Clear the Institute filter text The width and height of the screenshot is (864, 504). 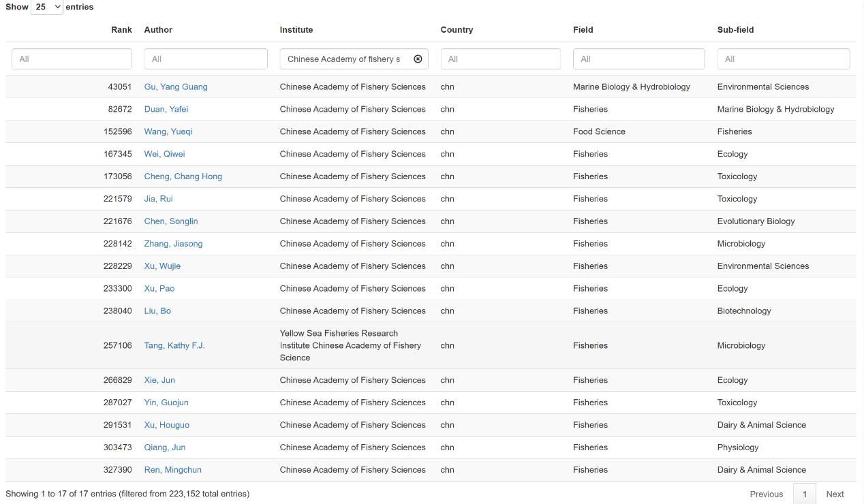[x=418, y=59]
